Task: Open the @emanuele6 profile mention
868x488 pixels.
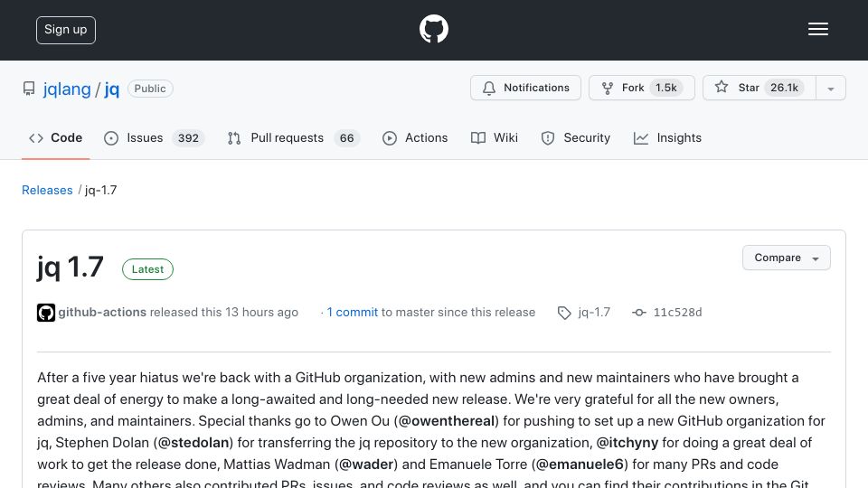Action: [580, 465]
